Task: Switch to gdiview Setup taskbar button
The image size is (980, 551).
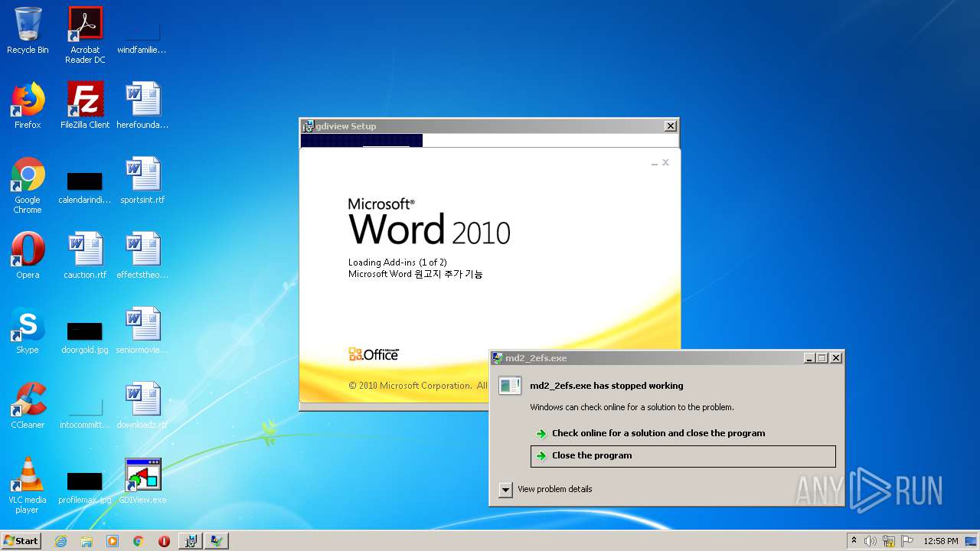Action: pyautogui.click(x=191, y=541)
